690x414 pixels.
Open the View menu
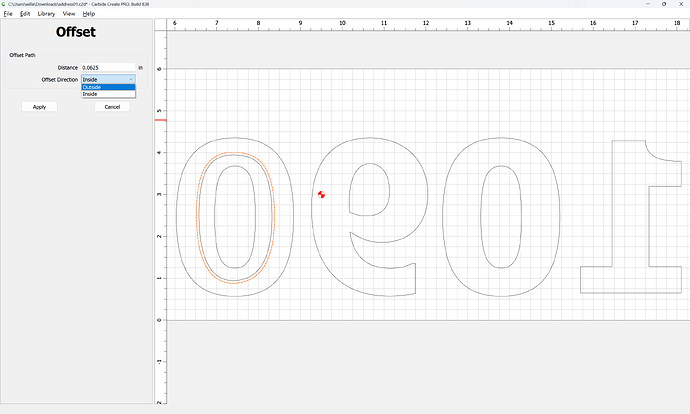(69, 14)
